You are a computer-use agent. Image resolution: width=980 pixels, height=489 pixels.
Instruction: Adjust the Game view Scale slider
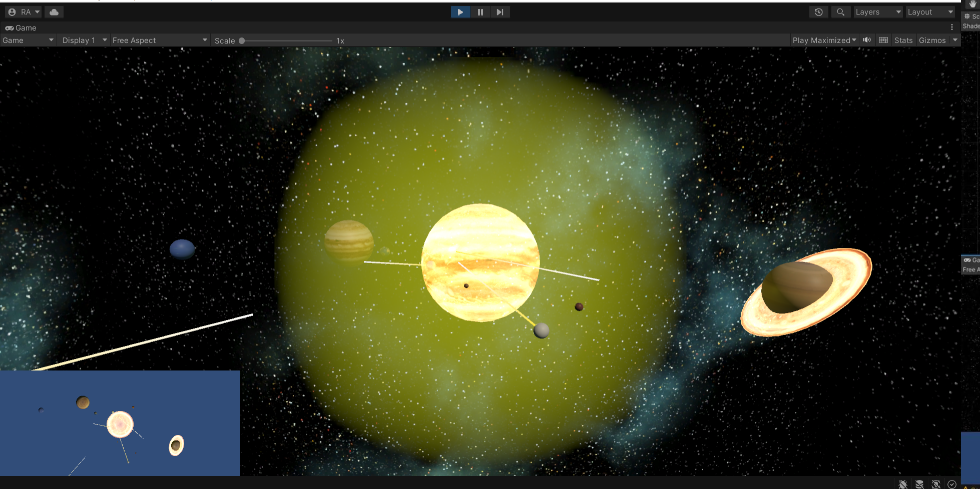coord(242,41)
